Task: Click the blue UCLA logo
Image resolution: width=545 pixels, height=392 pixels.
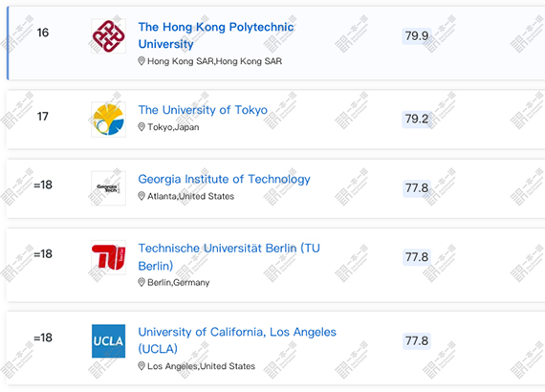Action: (108, 341)
